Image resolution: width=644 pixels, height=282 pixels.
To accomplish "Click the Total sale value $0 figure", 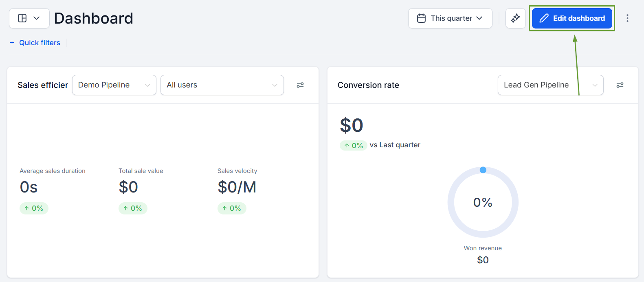I will (128, 187).
